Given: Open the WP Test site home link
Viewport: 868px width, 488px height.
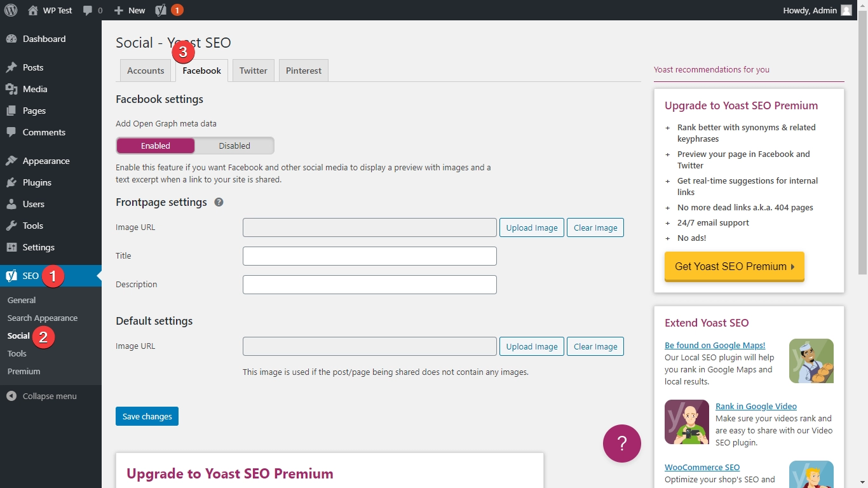Looking at the screenshot, I should click(x=50, y=10).
